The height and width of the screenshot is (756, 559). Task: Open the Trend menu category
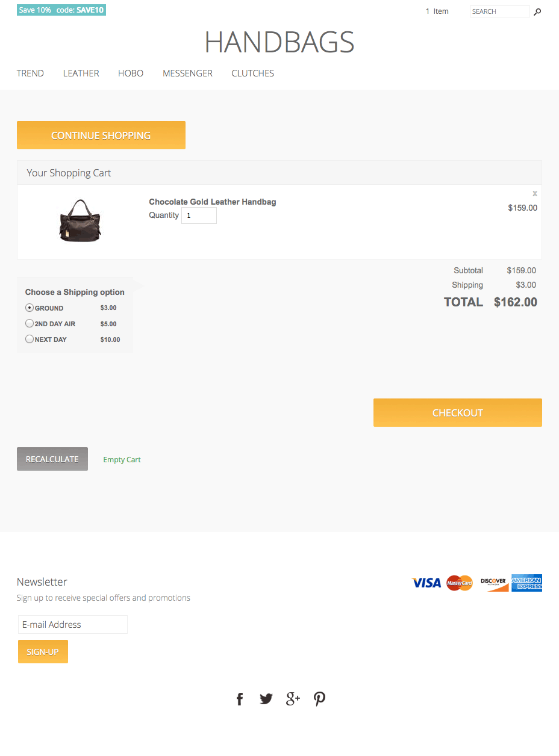click(x=30, y=73)
